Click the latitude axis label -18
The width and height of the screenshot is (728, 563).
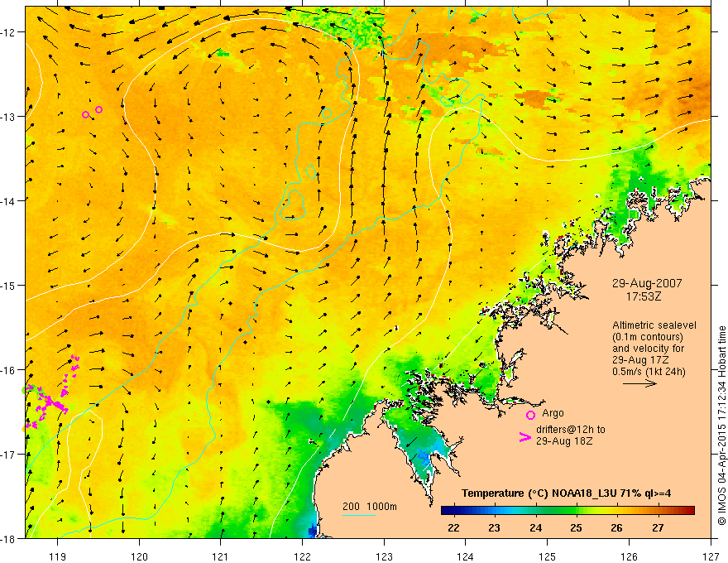(8, 538)
